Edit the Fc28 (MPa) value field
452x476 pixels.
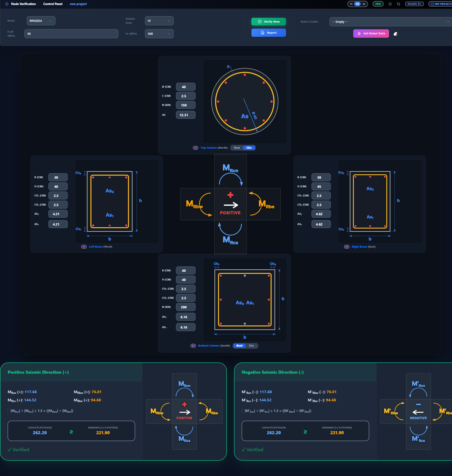(x=71, y=34)
